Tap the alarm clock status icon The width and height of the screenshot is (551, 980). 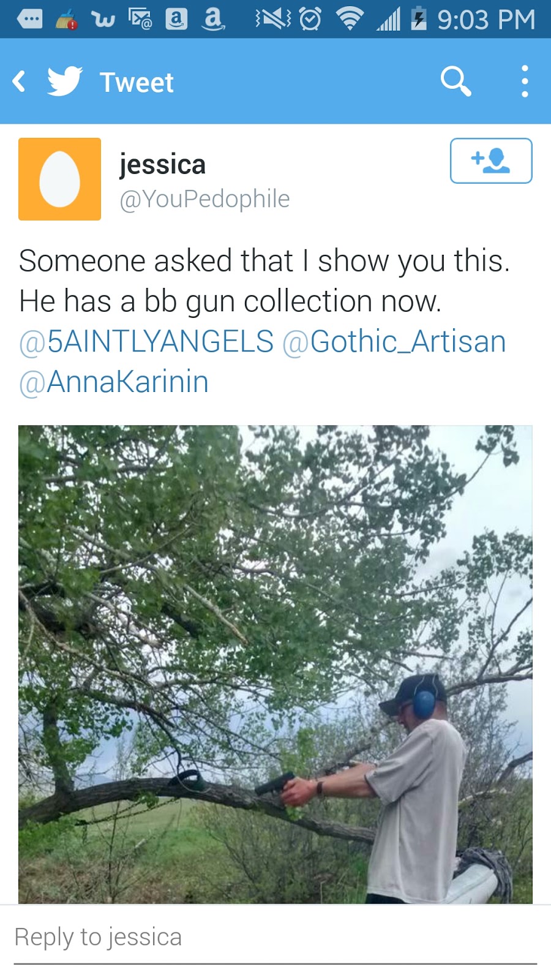[310, 20]
